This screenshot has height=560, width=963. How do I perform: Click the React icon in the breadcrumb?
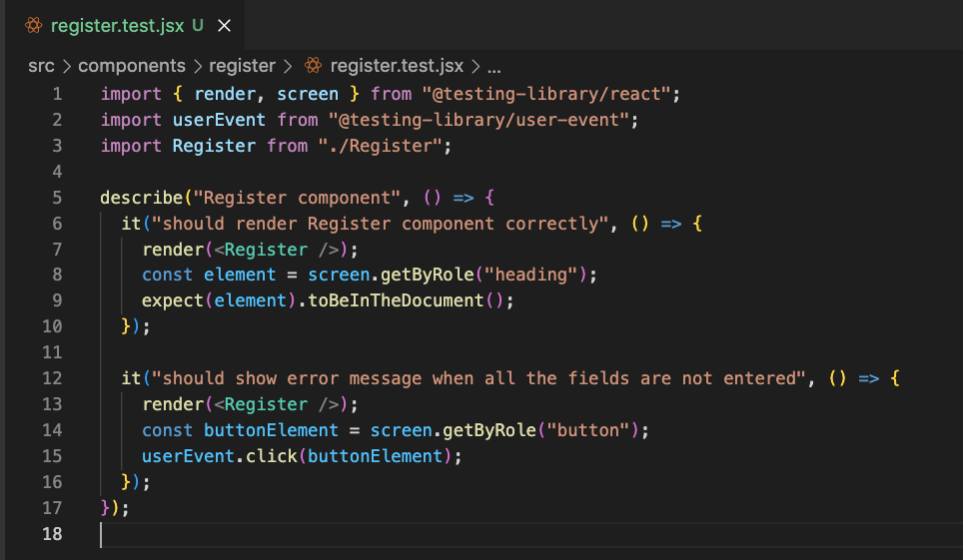314,65
